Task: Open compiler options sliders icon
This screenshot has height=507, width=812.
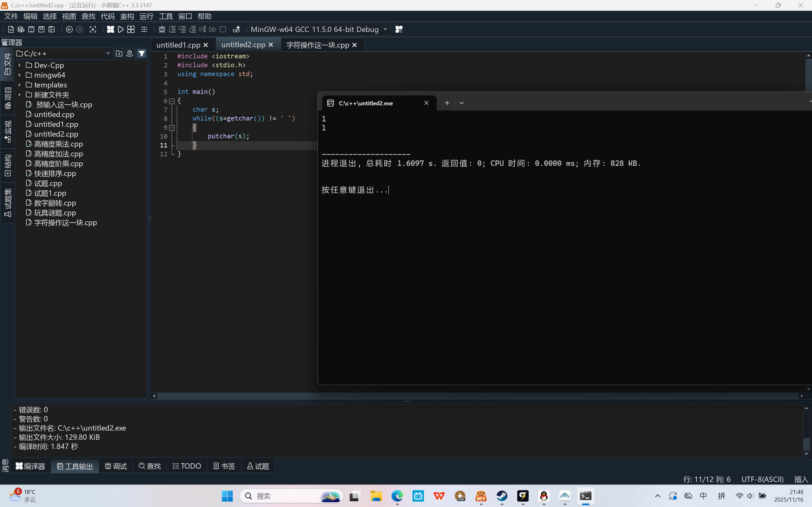Action: point(144,29)
